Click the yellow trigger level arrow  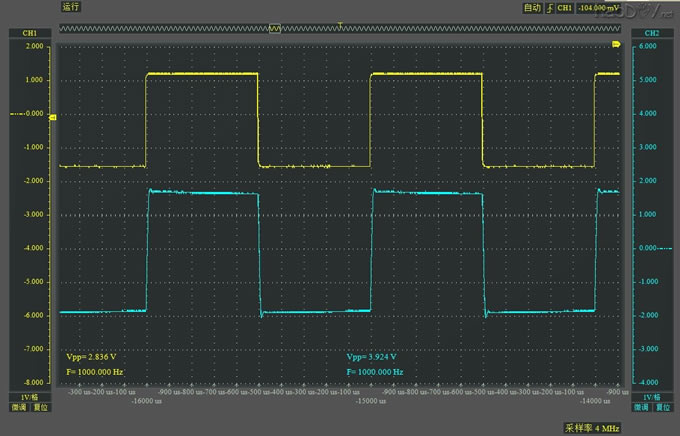pos(617,46)
